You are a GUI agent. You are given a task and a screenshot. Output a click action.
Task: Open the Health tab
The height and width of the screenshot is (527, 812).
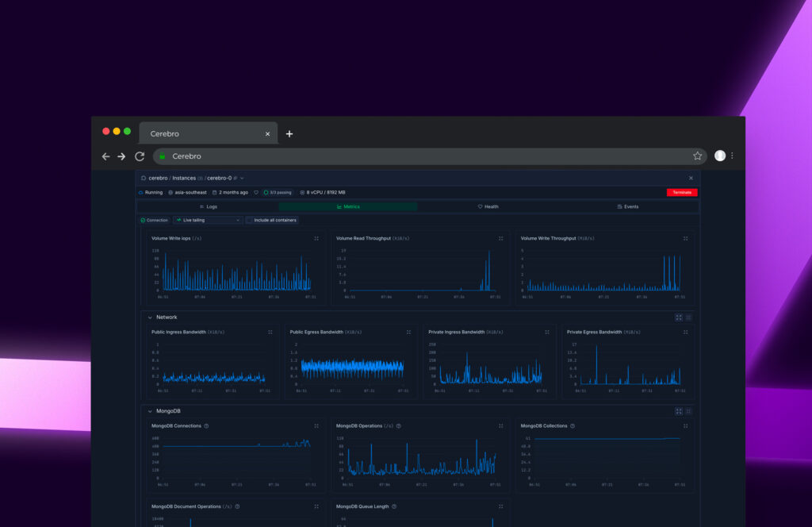click(x=488, y=206)
